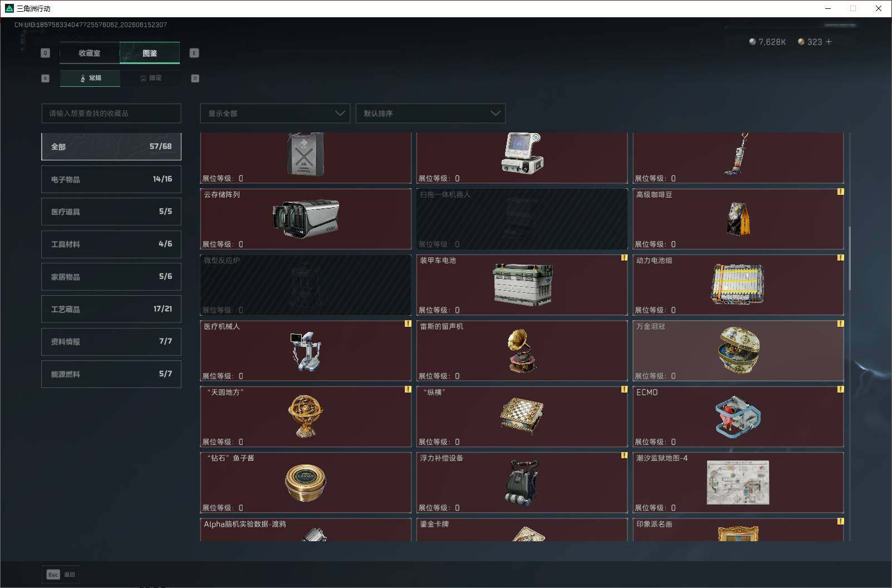Viewport: 892px width, 588px height.
Task: Select the 万金泪冠 jeweled egg item
Action: point(738,351)
